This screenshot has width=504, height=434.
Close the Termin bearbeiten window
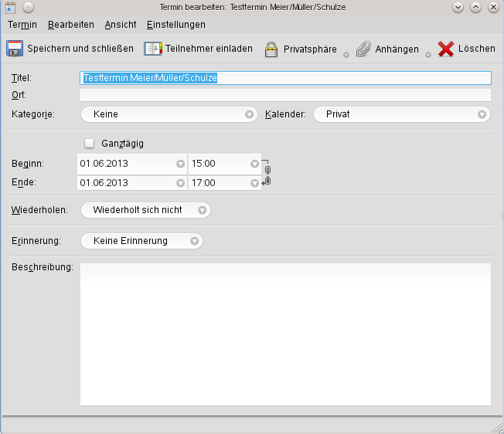[x=493, y=7]
